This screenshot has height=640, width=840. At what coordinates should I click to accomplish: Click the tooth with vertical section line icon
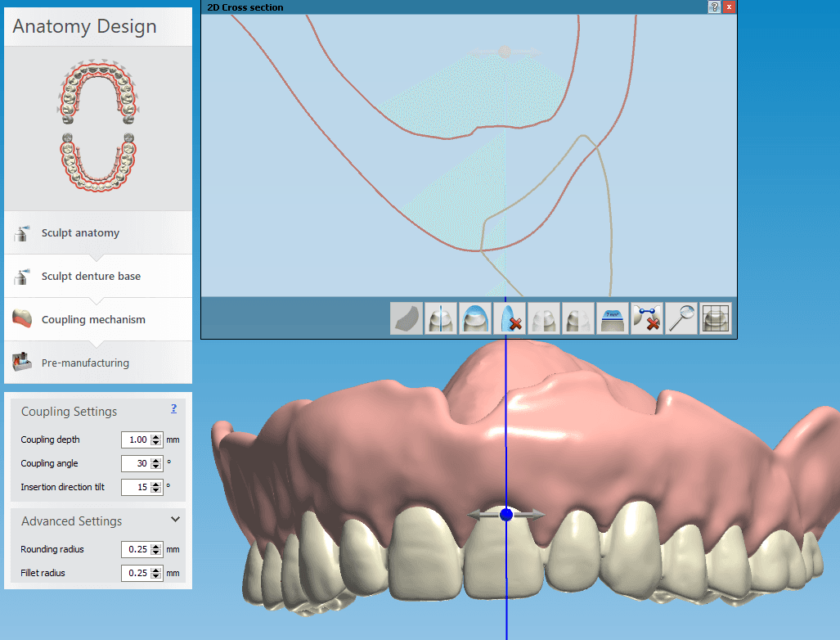(x=441, y=318)
